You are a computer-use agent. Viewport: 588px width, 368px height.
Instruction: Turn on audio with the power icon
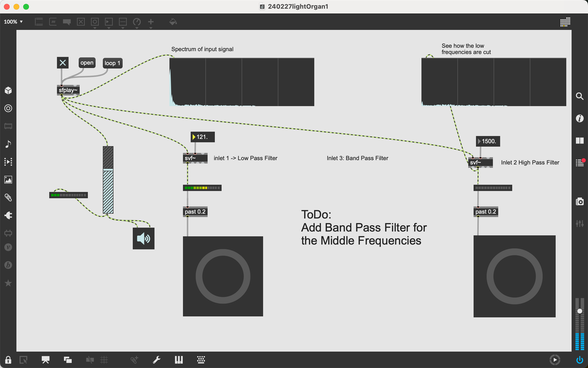[580, 360]
